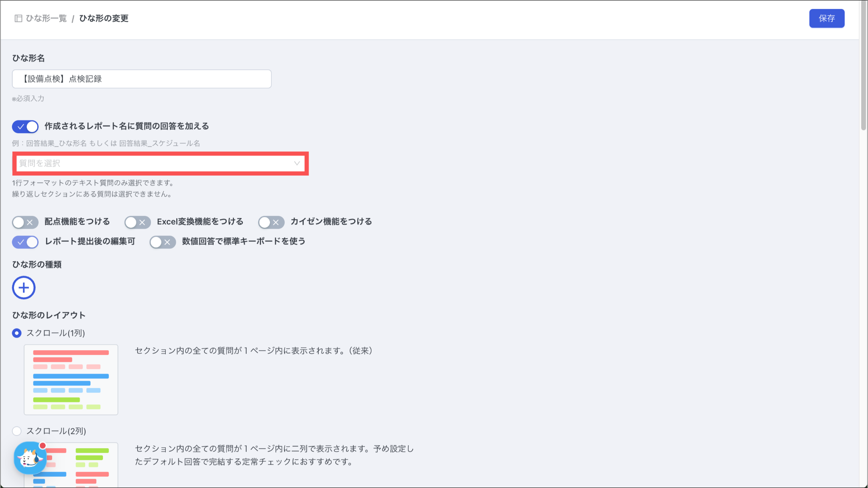Click the ひな形一覧 list icon in breadcrumb

[18, 18]
